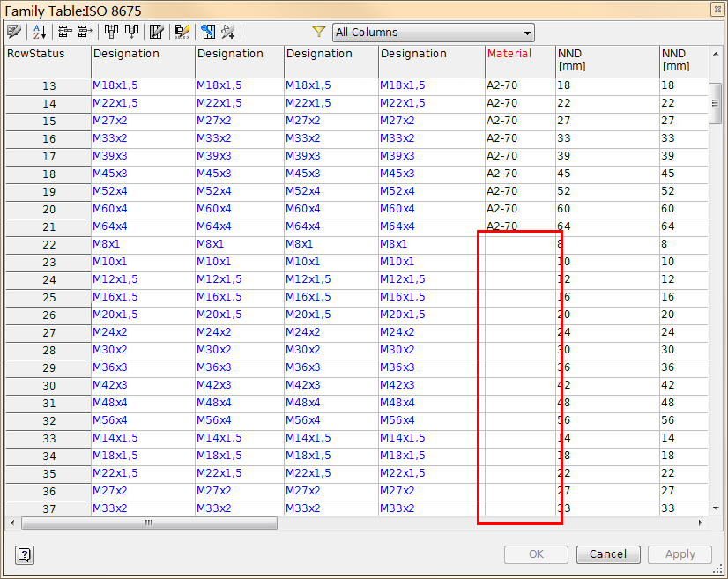Click first Designation cell M39x3 in row 17
The width and height of the screenshot is (728, 579).
(x=144, y=156)
